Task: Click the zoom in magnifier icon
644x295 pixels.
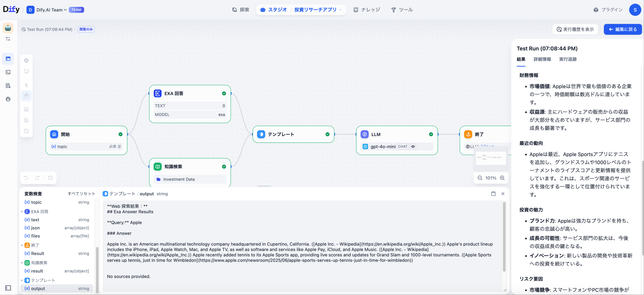Action: click(x=502, y=178)
